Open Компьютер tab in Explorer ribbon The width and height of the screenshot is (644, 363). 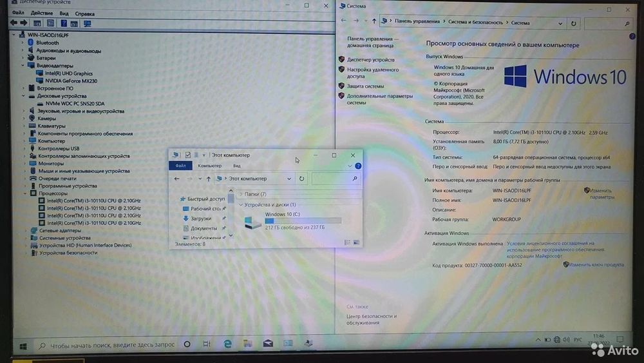click(x=209, y=166)
